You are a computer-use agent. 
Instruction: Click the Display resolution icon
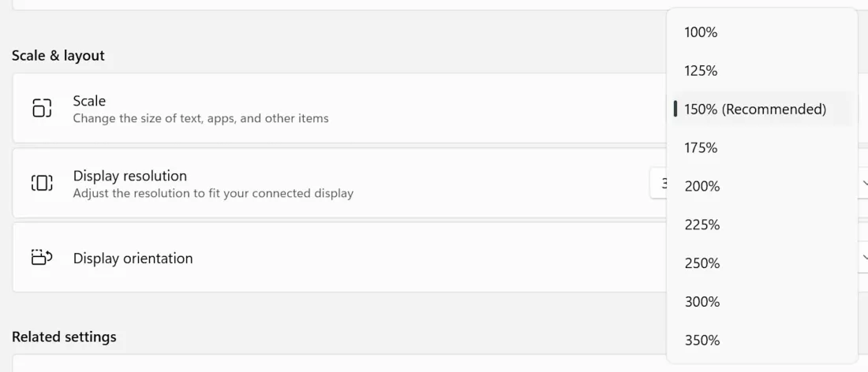[x=42, y=183]
